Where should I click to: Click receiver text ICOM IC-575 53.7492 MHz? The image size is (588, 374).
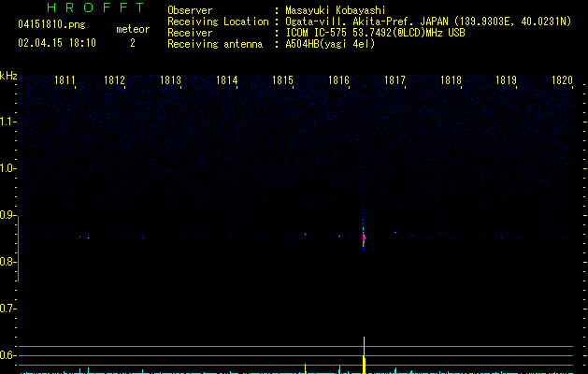click(376, 33)
